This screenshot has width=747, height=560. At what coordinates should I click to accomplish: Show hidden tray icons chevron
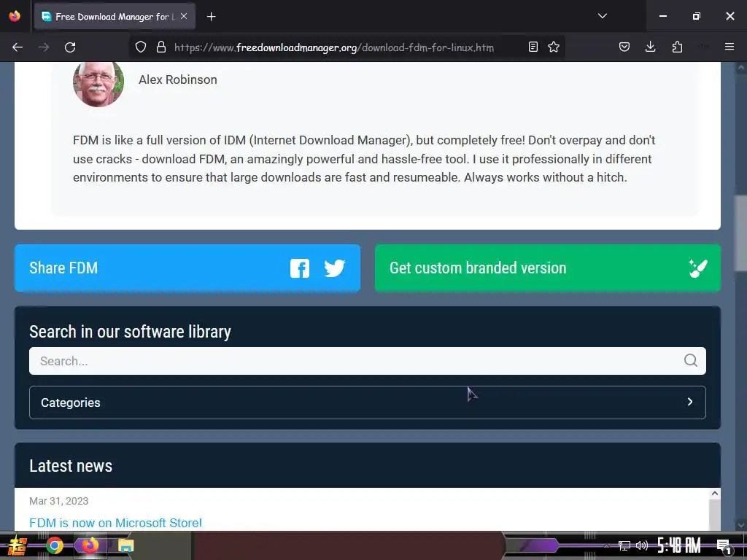coord(606,545)
